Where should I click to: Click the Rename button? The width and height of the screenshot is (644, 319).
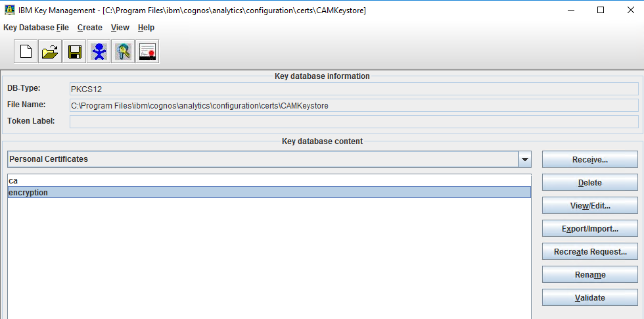coord(590,275)
